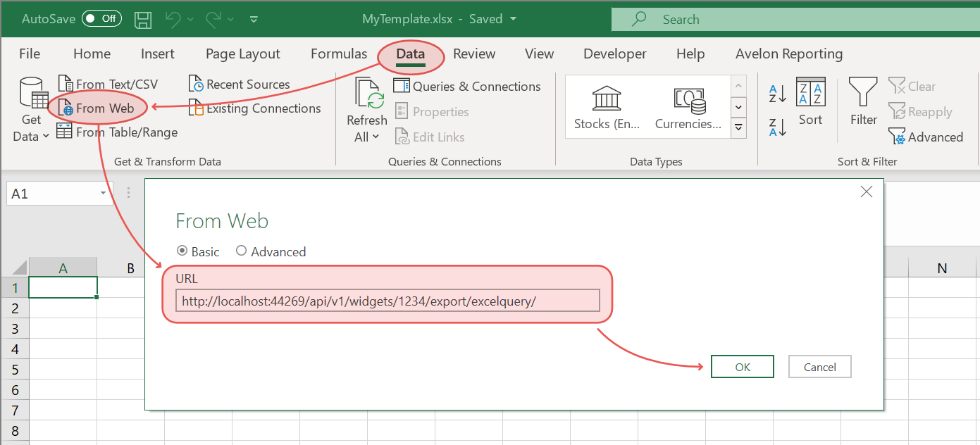Sort Z to A descending
The image size is (980, 445).
(778, 127)
